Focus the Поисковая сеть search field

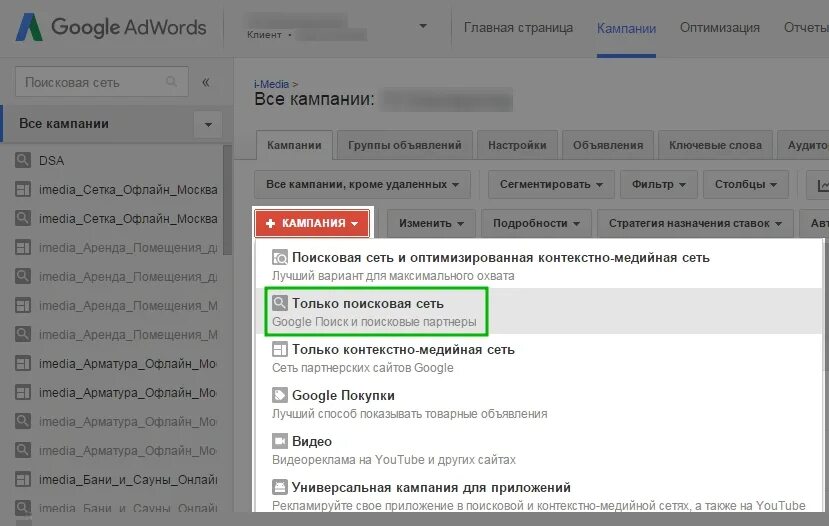(102, 82)
